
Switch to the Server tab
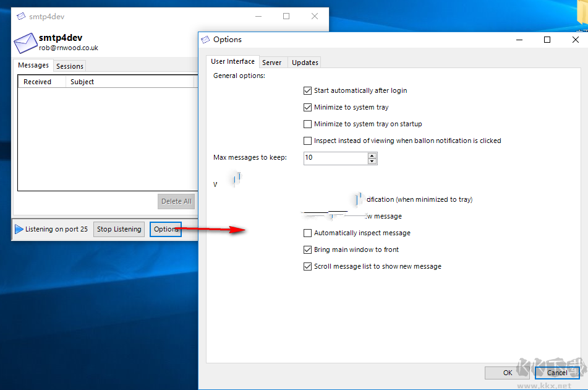[273, 62]
